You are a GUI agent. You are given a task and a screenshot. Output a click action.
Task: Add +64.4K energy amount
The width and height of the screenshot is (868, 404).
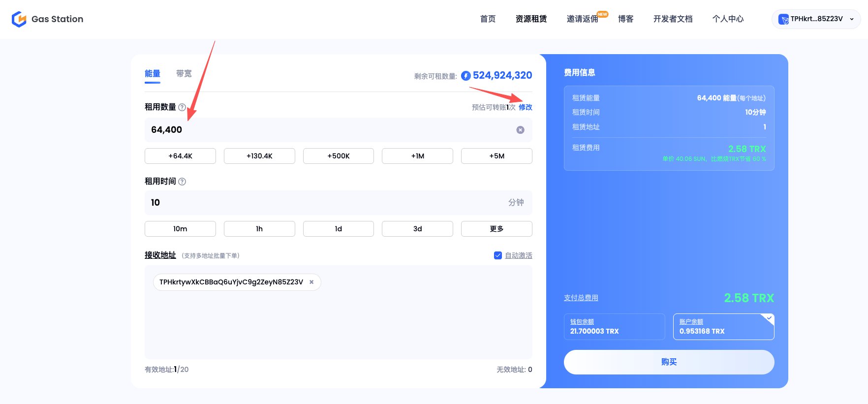[x=180, y=156]
